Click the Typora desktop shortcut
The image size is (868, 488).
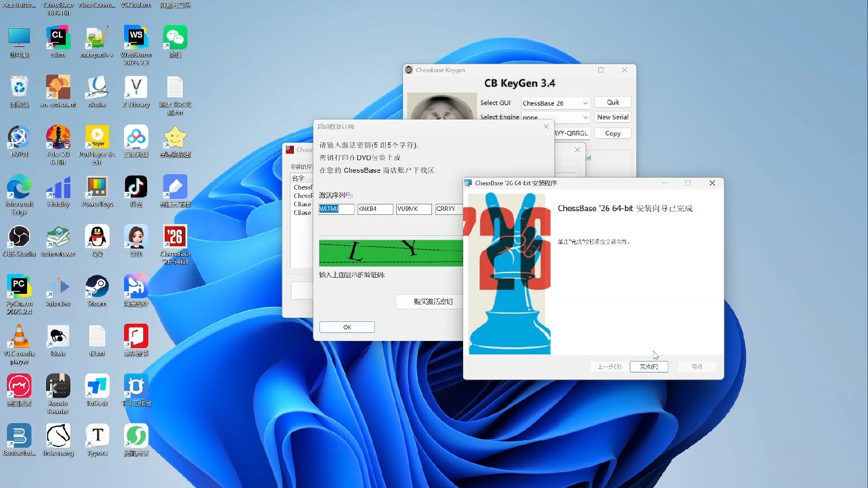pyautogui.click(x=97, y=440)
